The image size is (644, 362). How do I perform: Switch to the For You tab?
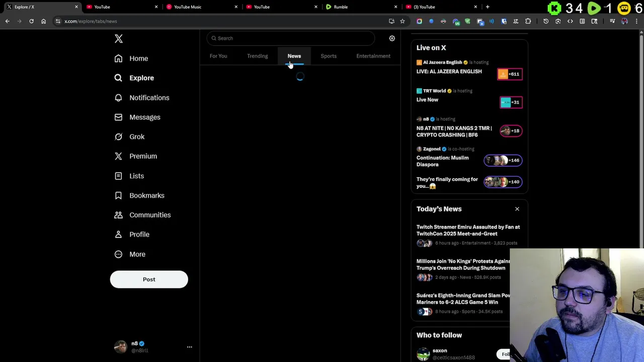pos(218,56)
